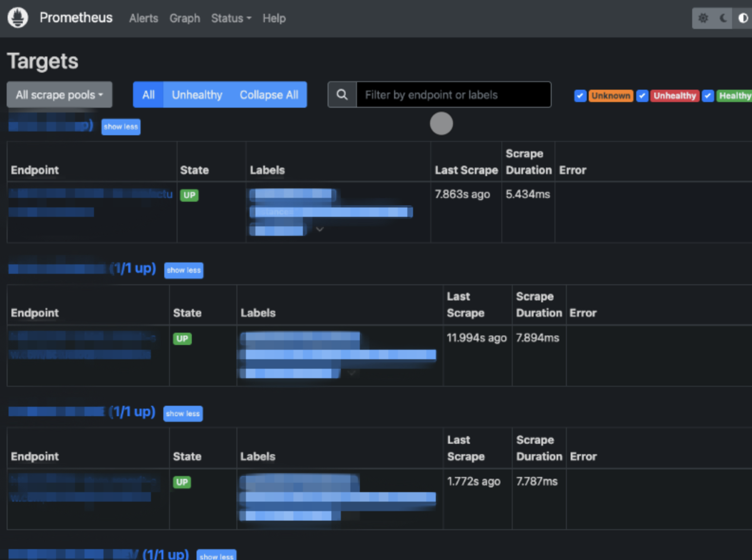Viewport: 752px width, 560px height.
Task: Expand labels chevron in the 7.863s ago row
Action: [x=320, y=229]
